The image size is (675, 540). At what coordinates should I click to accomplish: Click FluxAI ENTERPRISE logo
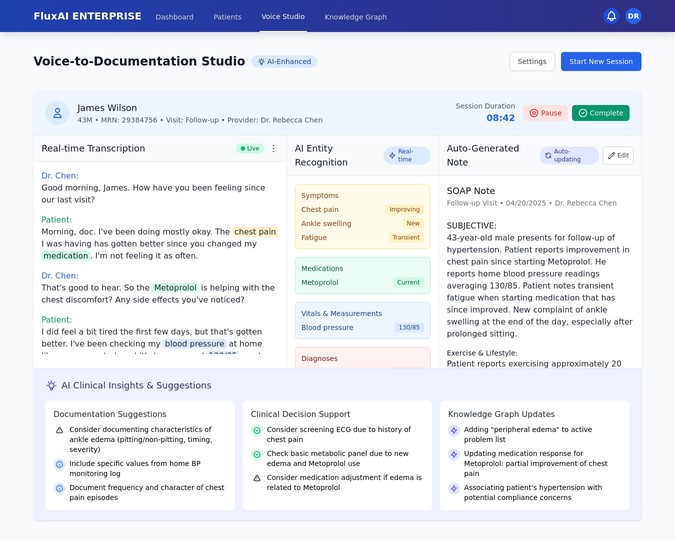coord(87,16)
